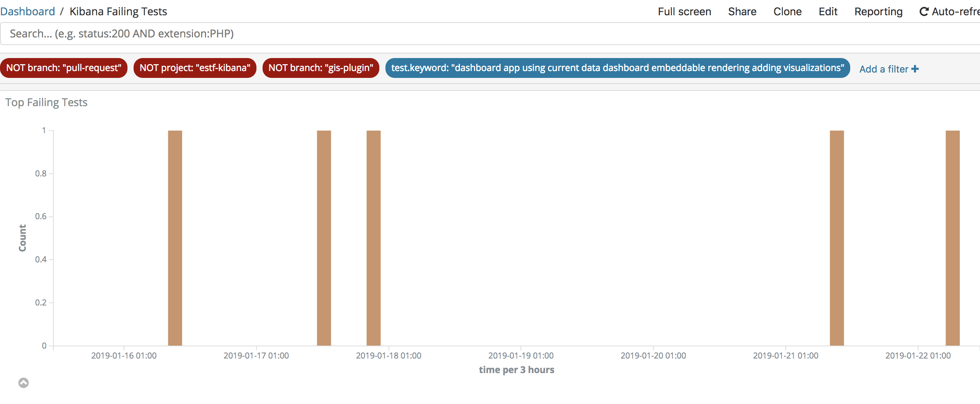Click the NOT branch "gis-plugin" filter pill

click(321, 68)
